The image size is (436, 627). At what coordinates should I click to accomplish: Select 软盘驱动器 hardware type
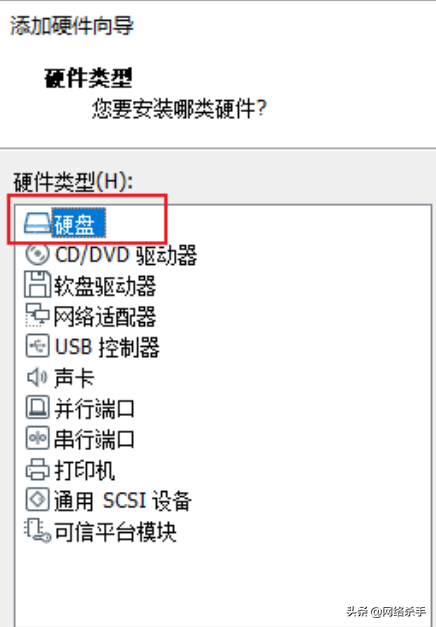pyautogui.click(x=105, y=286)
